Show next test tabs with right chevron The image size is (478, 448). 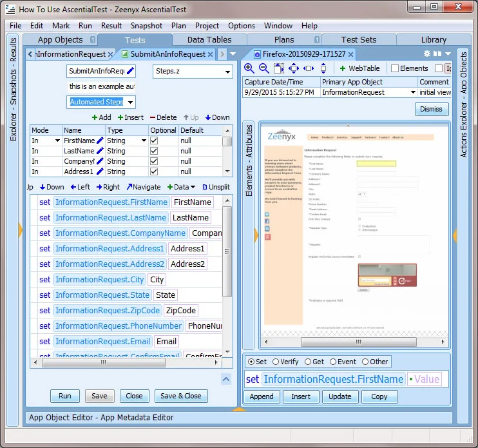tap(222, 54)
